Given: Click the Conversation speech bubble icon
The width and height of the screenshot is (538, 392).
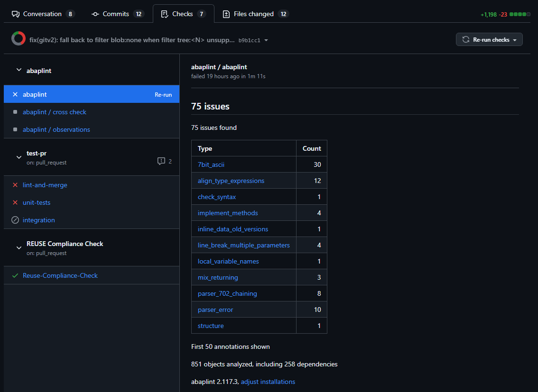Looking at the screenshot, I should [x=16, y=14].
